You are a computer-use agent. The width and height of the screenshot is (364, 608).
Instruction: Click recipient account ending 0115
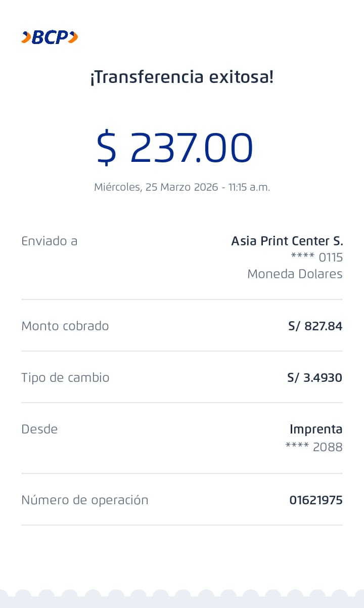pos(316,257)
